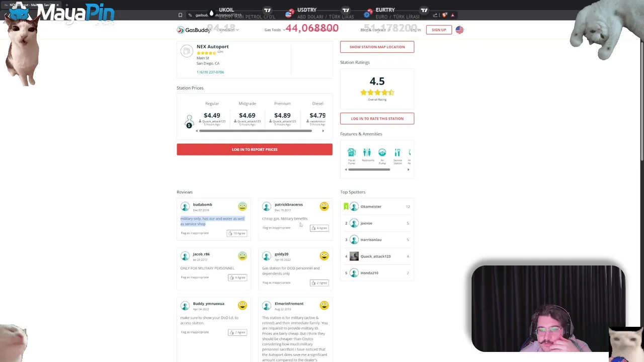The width and height of the screenshot is (644, 362).
Task: Agree with budabomb's review
Action: click(236, 233)
